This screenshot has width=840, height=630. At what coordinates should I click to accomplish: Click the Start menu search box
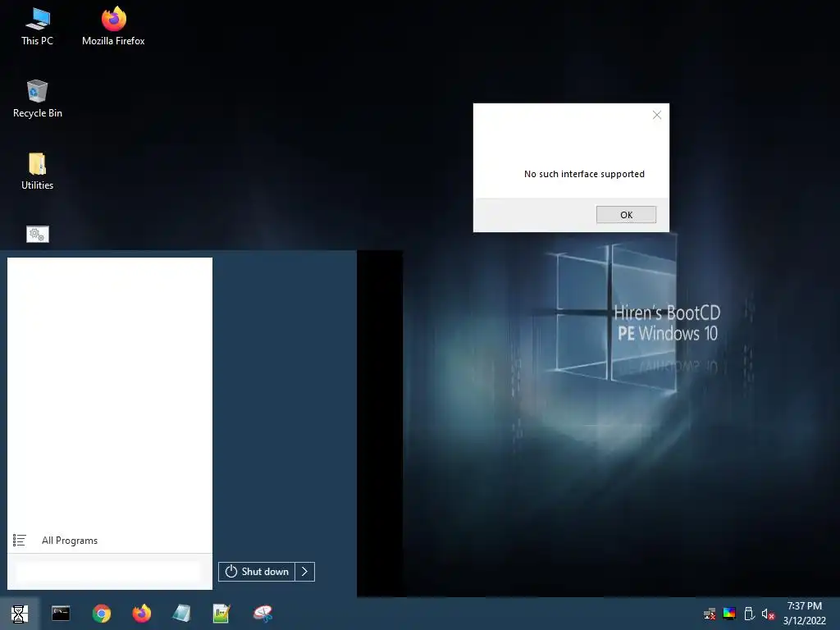tap(107, 572)
